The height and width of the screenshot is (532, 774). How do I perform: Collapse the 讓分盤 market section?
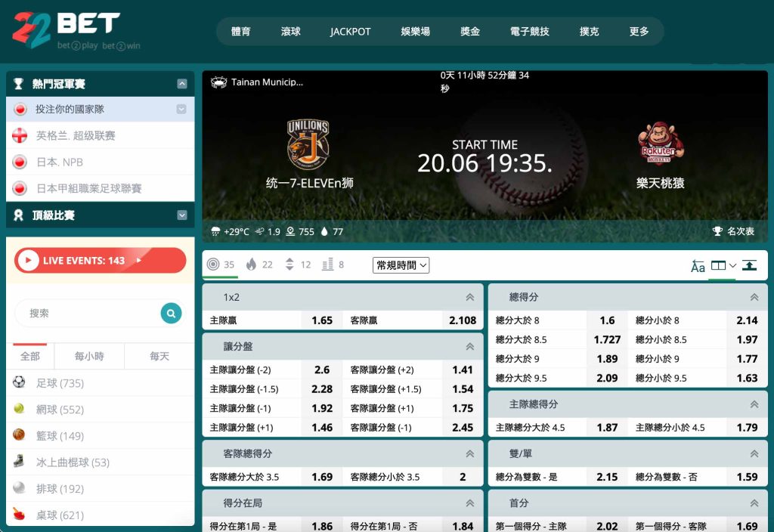[470, 346]
